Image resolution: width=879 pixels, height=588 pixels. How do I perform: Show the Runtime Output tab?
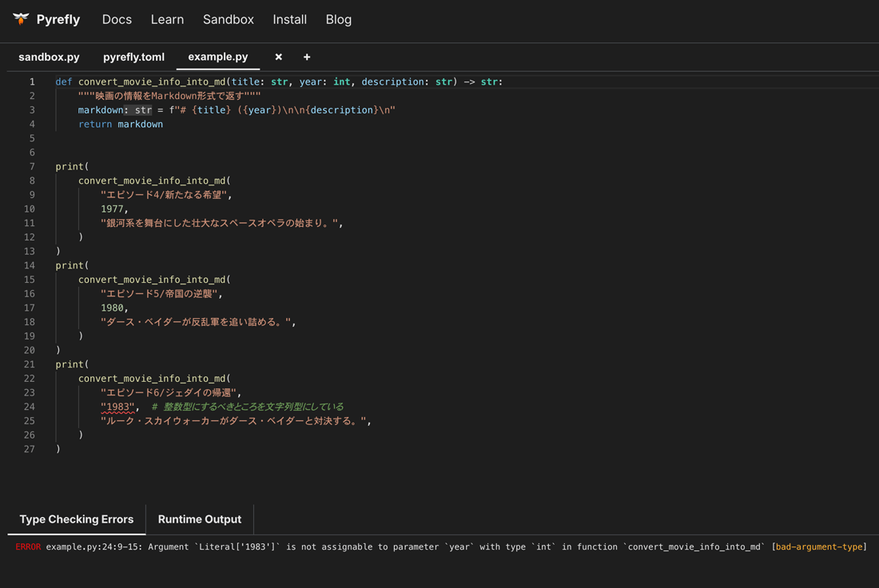click(199, 519)
